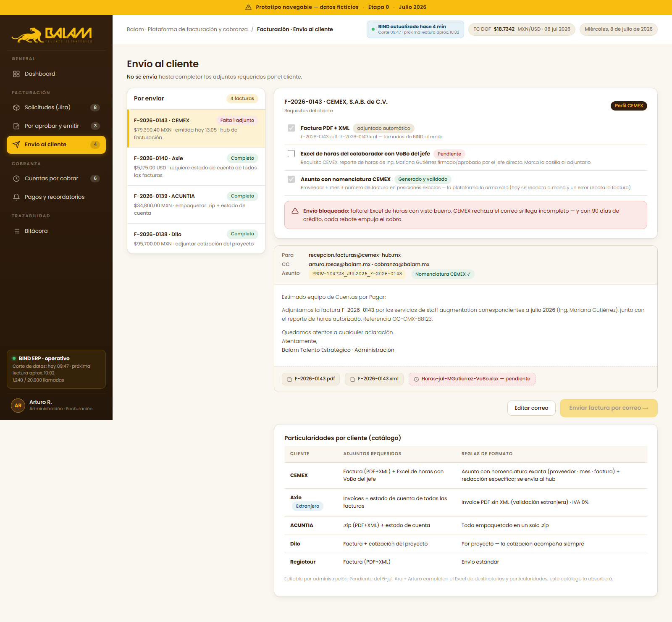The height and width of the screenshot is (622, 672).
Task: Click the TC DOF exchange rate pill
Action: coord(522,29)
